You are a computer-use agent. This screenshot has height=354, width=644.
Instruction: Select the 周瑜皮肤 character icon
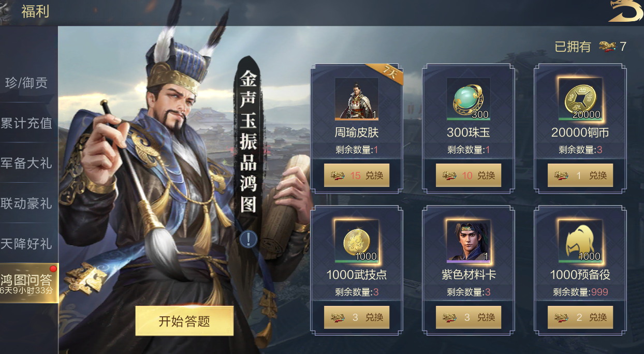pos(357,99)
